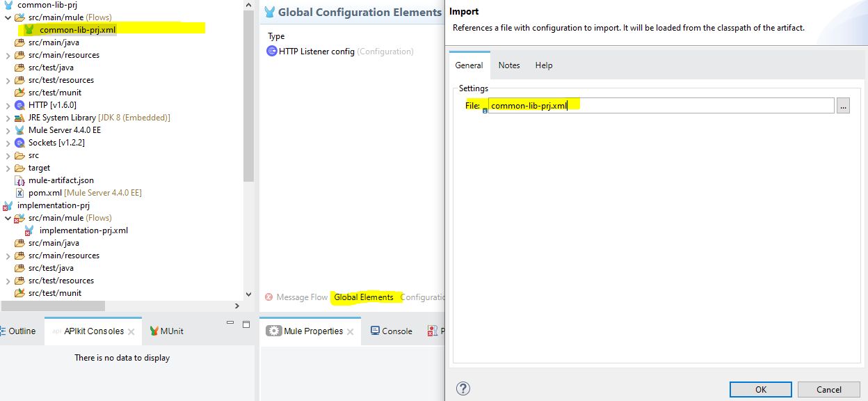Image resolution: width=868 pixels, height=401 pixels.
Task: Click the Mule Properties gear icon
Action: (x=274, y=331)
